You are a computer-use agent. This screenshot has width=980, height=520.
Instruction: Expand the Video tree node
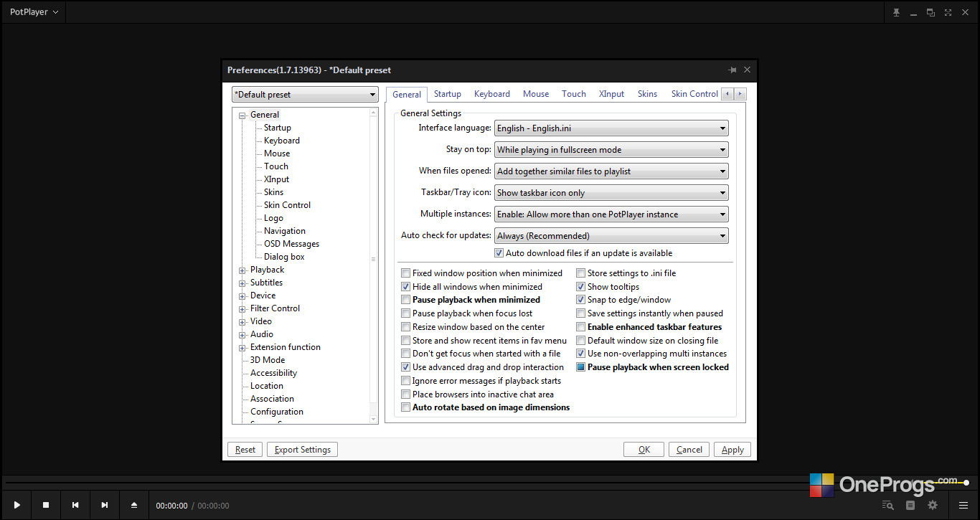pyautogui.click(x=242, y=321)
